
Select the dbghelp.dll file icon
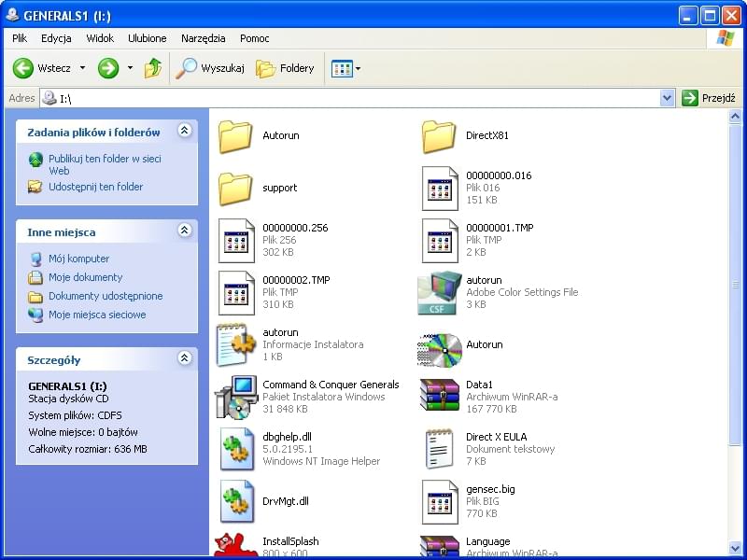237,449
